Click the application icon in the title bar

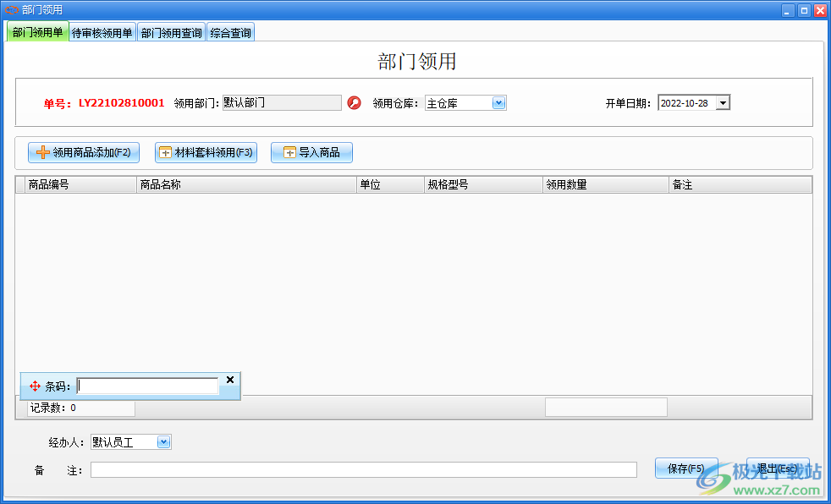point(11,9)
